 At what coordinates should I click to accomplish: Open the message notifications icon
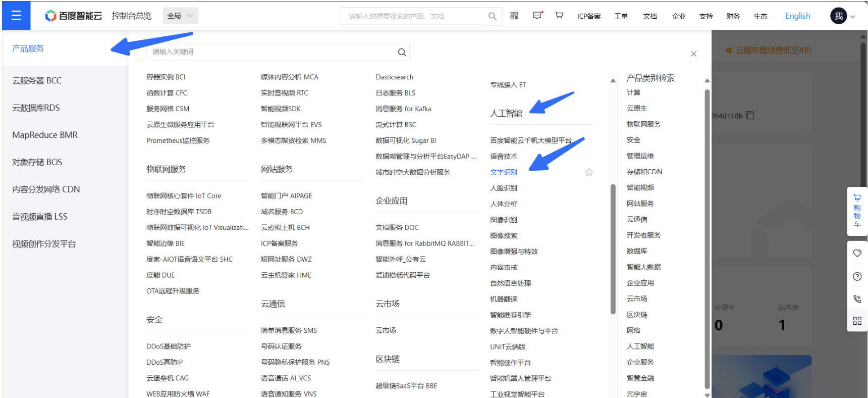tap(537, 16)
